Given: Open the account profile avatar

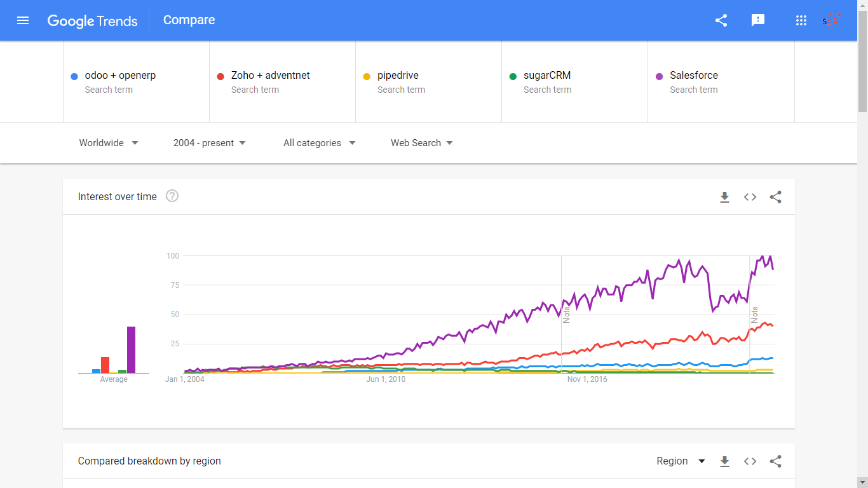Looking at the screenshot, I should [x=831, y=20].
